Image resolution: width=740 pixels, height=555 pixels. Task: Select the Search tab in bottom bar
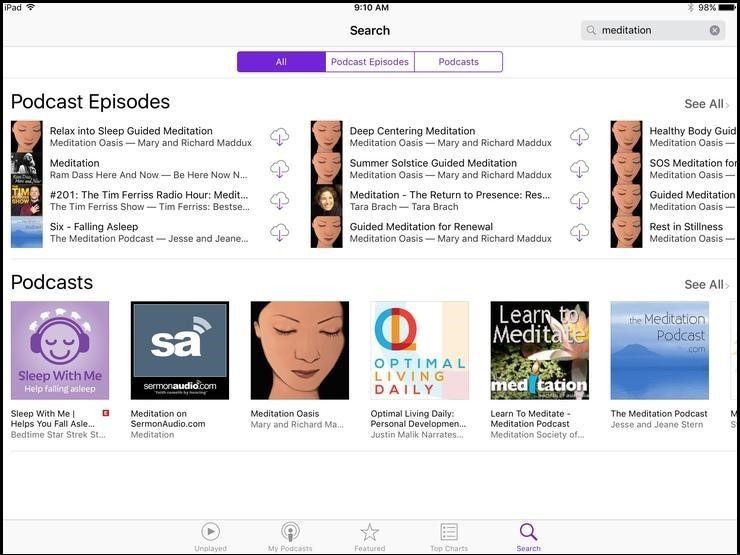click(x=528, y=537)
